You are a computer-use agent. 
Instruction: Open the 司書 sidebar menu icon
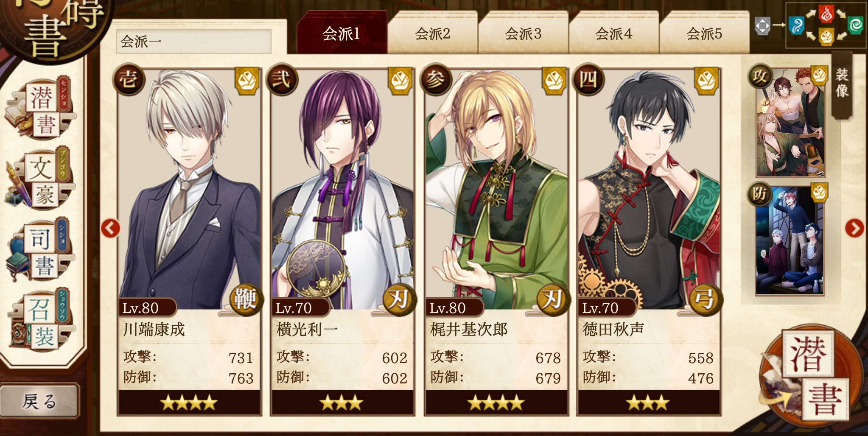tap(41, 250)
